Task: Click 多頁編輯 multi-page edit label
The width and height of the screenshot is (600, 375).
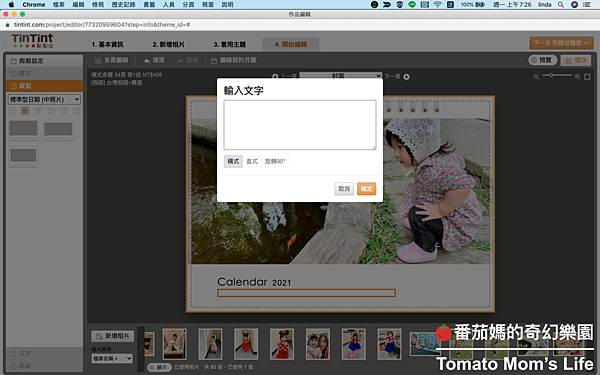Action: point(117,60)
